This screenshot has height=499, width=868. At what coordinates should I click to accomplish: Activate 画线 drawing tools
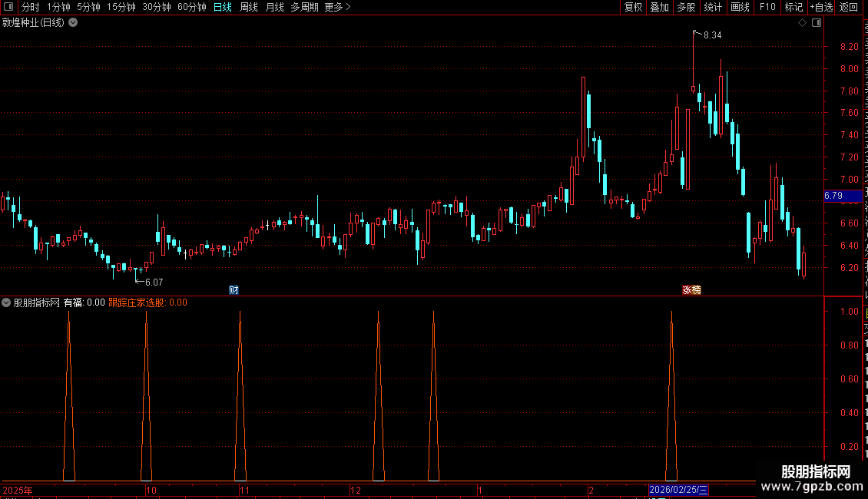(x=740, y=7)
